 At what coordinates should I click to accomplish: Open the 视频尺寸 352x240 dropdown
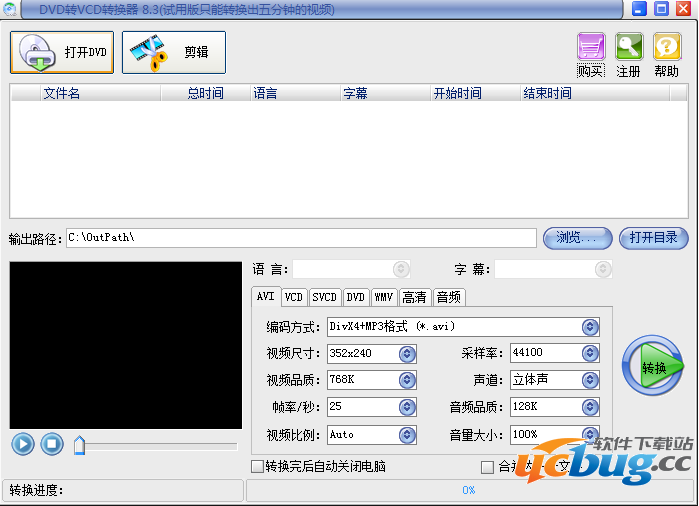coord(407,354)
